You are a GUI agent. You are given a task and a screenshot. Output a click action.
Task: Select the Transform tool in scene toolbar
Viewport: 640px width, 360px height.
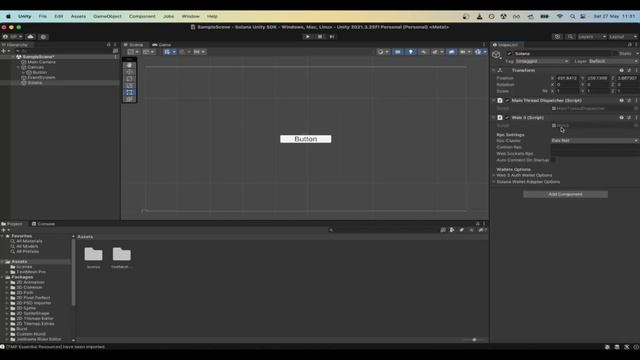click(129, 99)
